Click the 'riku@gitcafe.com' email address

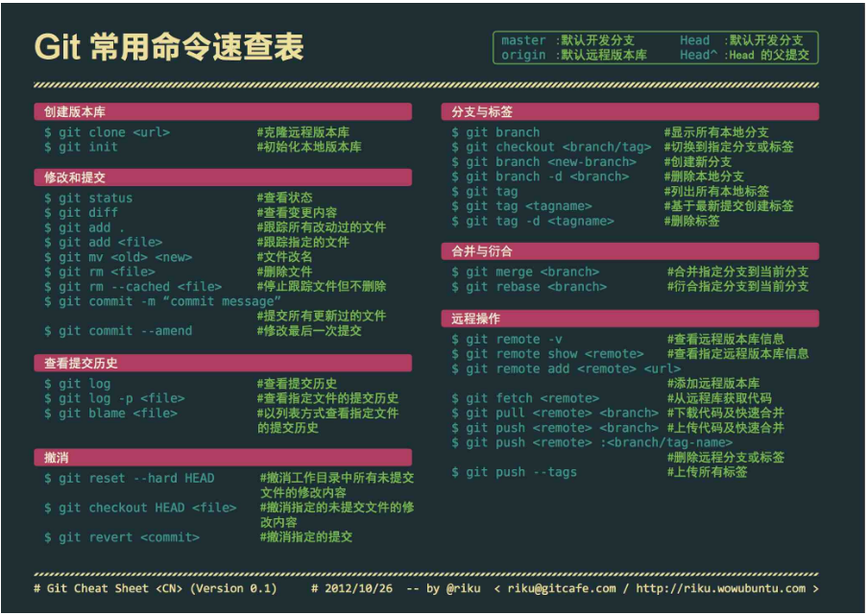click(562, 588)
